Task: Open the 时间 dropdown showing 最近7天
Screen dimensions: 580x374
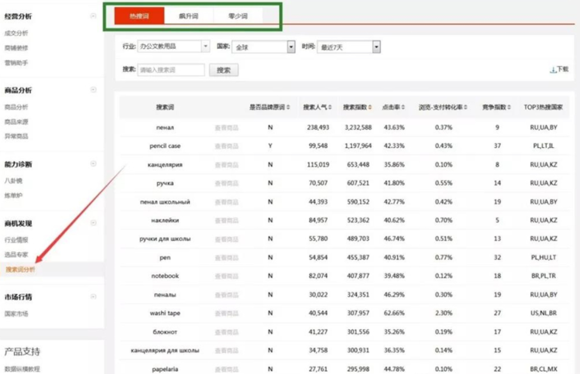Action: point(349,47)
